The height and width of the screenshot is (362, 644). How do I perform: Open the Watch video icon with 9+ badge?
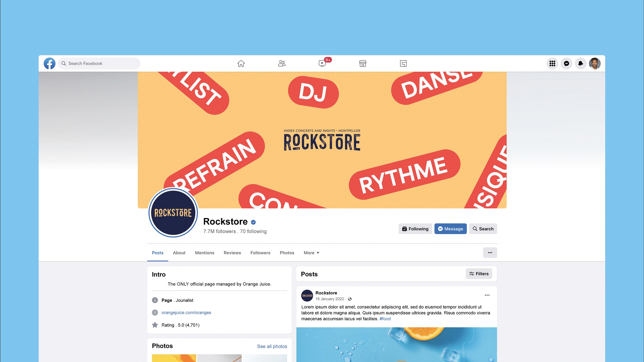pyautogui.click(x=322, y=63)
